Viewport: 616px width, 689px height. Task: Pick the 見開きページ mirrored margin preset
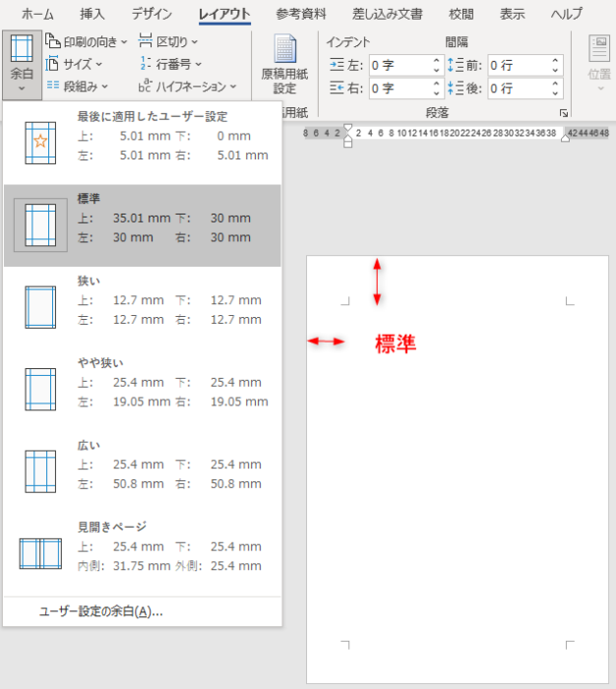142,547
